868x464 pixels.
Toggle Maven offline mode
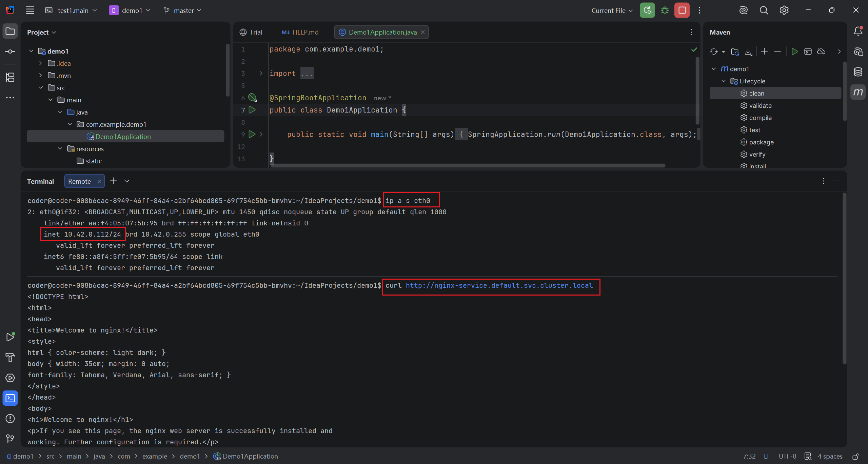pos(821,52)
